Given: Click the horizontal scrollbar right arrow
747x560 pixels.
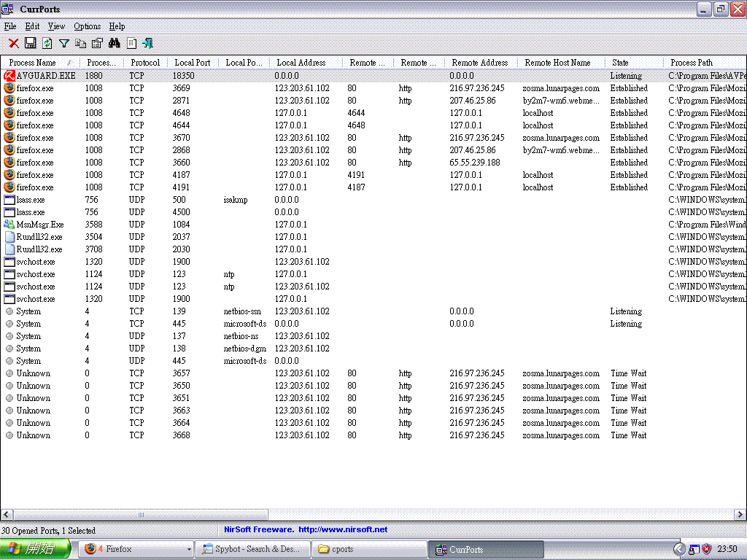Looking at the screenshot, I should click(740, 514).
